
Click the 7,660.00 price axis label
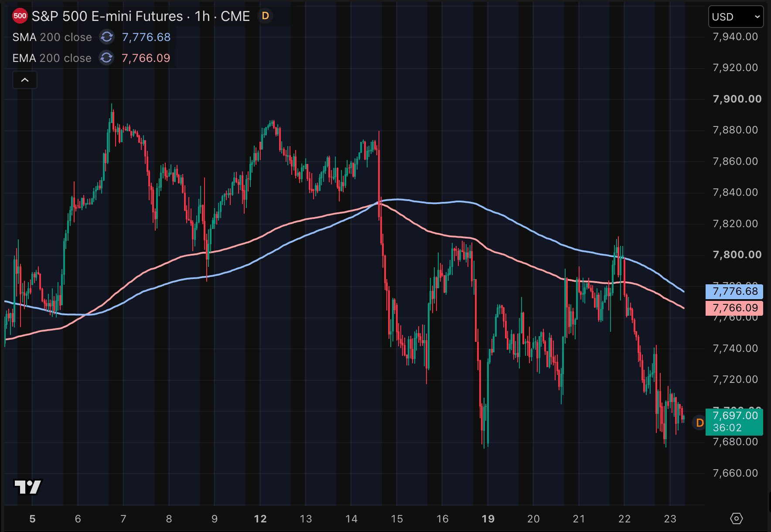[x=735, y=473]
